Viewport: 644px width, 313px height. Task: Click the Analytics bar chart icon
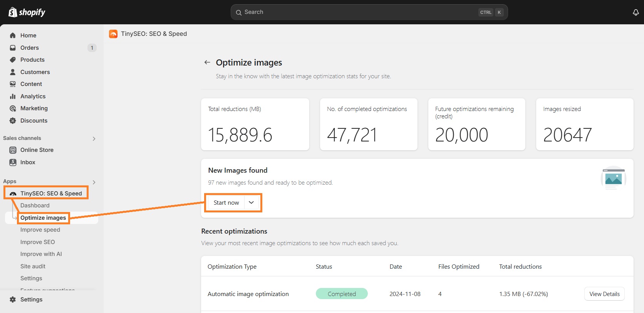pos(13,96)
